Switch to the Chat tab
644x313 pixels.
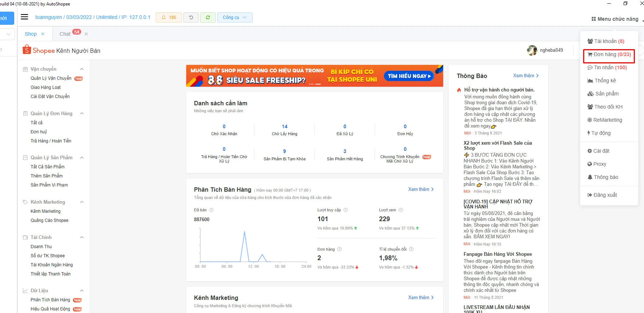(x=65, y=34)
